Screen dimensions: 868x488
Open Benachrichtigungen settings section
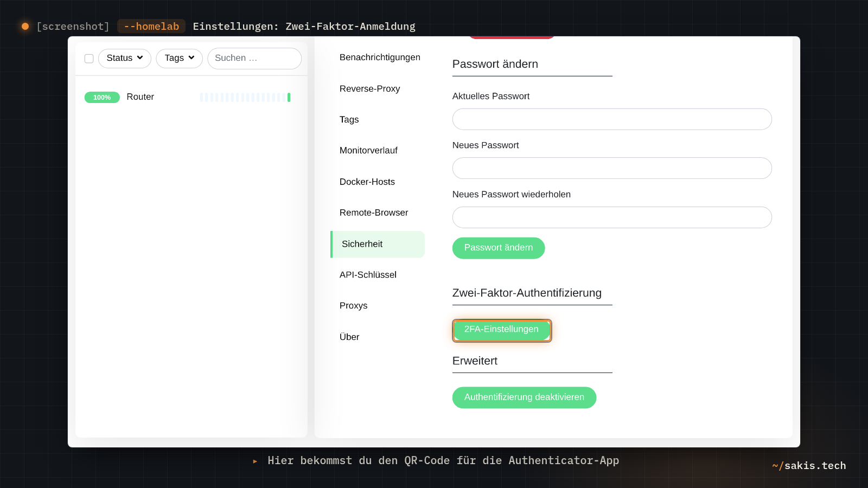coord(380,57)
